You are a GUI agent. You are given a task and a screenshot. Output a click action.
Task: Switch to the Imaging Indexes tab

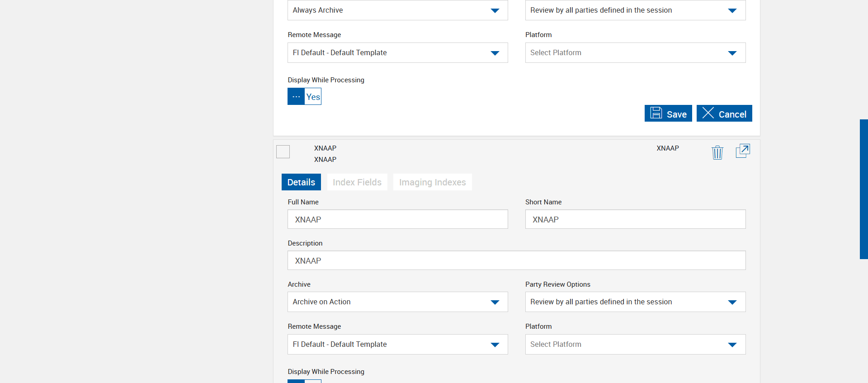pyautogui.click(x=432, y=182)
